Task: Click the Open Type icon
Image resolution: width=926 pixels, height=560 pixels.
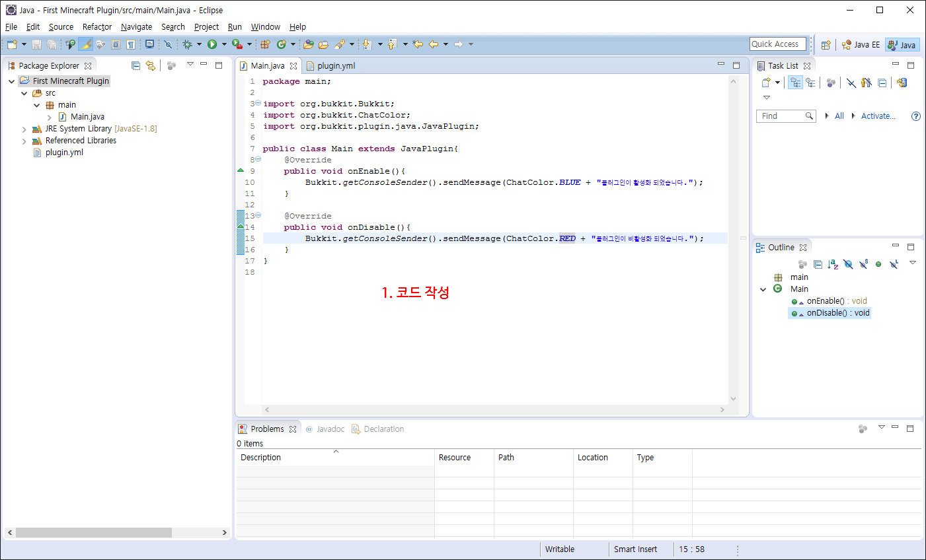Action: tap(308, 44)
